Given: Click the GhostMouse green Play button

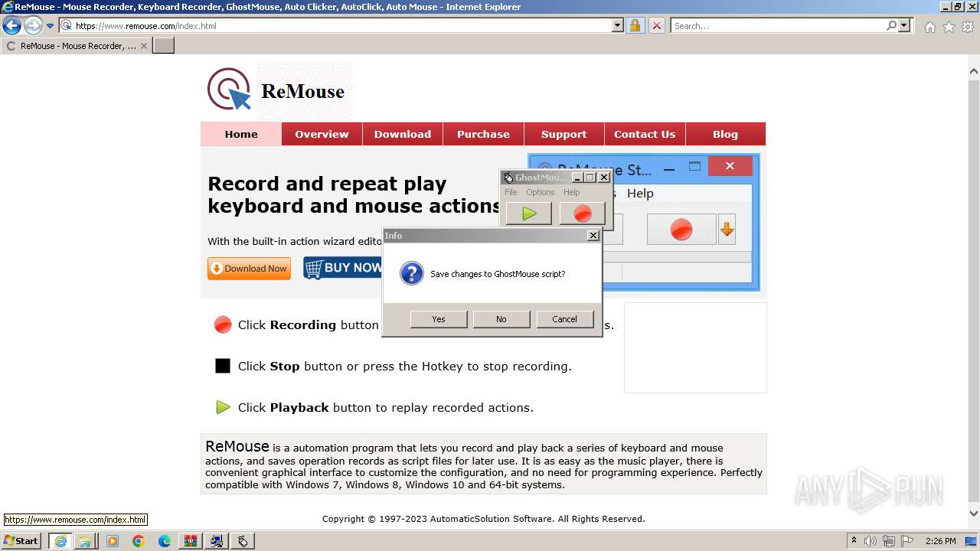Looking at the screenshot, I should [529, 214].
